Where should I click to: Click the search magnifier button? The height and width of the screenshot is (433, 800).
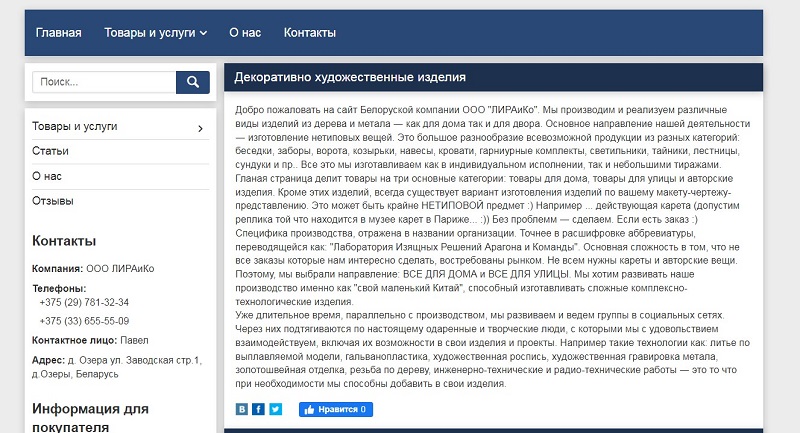coord(193,82)
